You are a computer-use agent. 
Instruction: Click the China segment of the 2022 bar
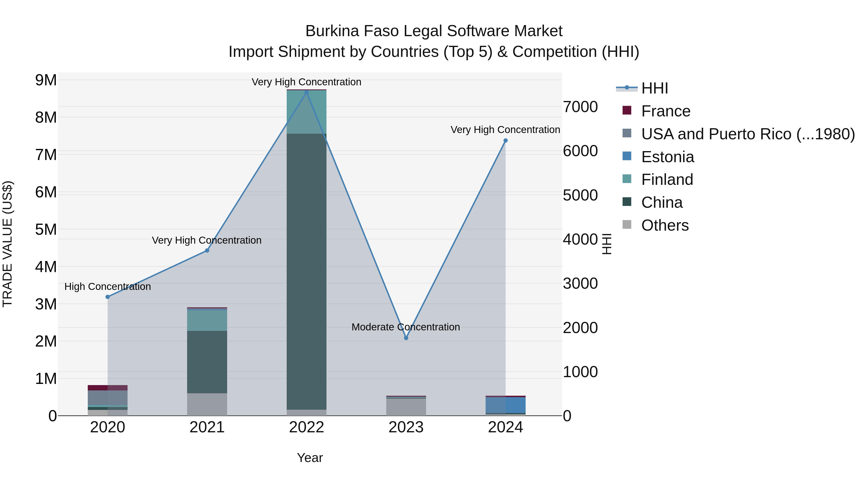tap(307, 272)
